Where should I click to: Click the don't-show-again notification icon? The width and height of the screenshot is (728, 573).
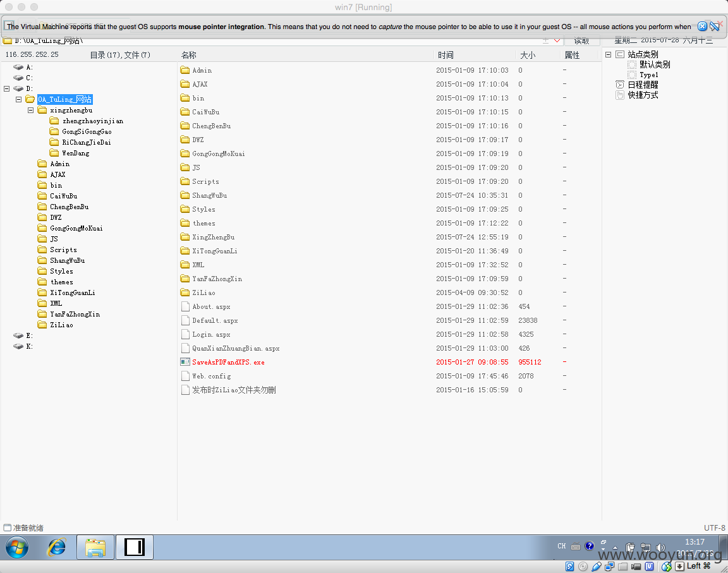click(715, 27)
